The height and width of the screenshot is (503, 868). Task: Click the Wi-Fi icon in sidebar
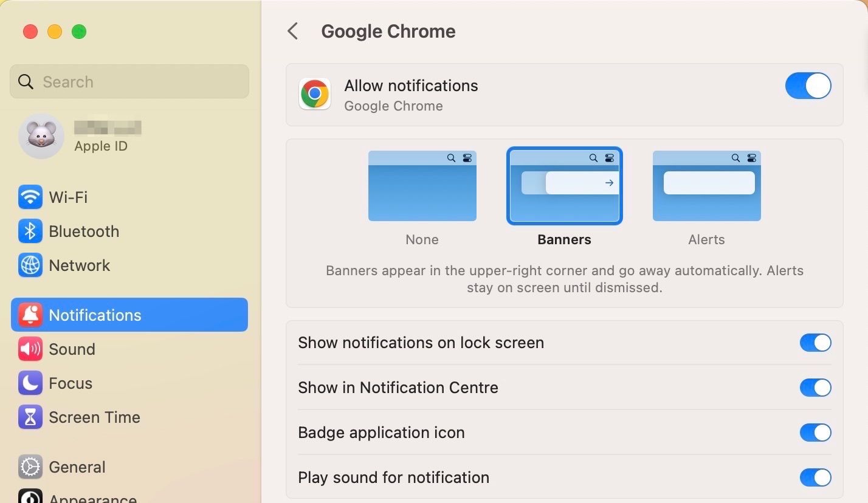tap(30, 197)
